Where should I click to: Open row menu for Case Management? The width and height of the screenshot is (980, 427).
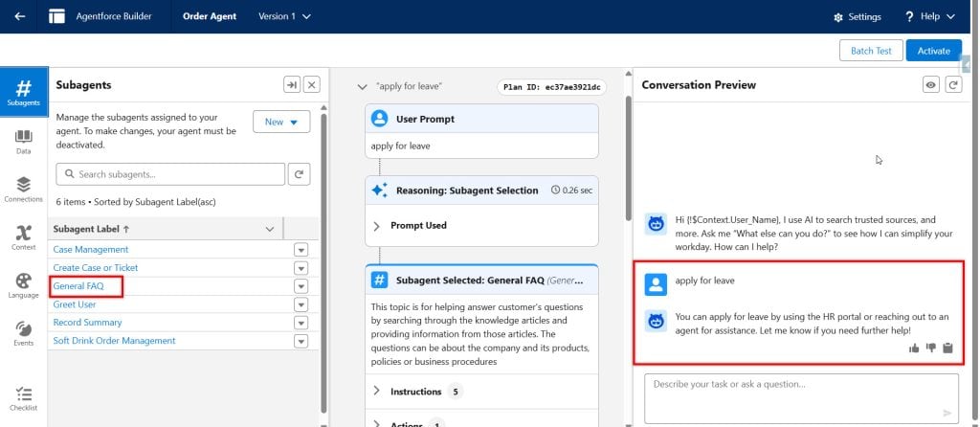coord(301,250)
